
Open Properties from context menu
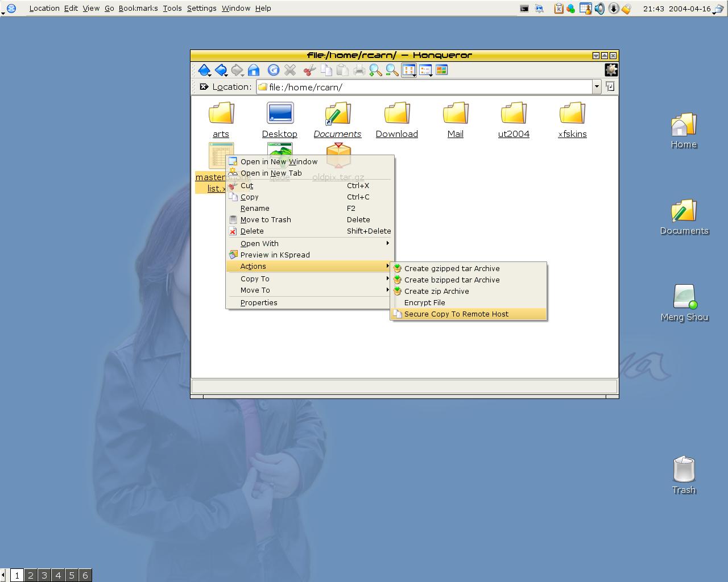309,302
